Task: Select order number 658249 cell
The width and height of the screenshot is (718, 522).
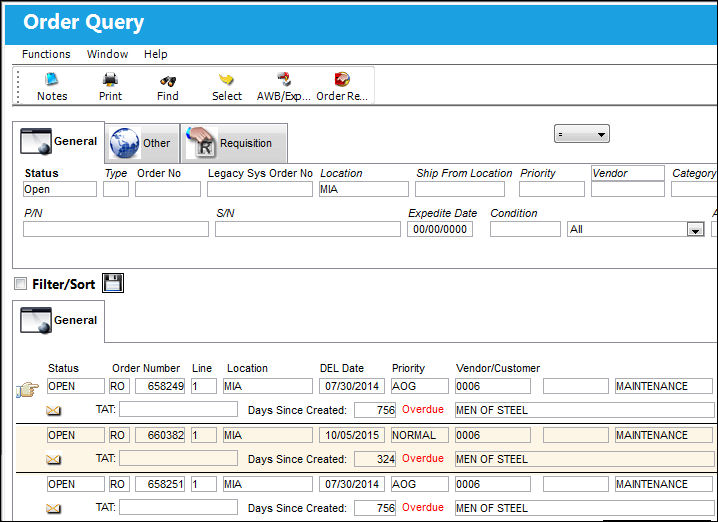Action: coord(160,386)
